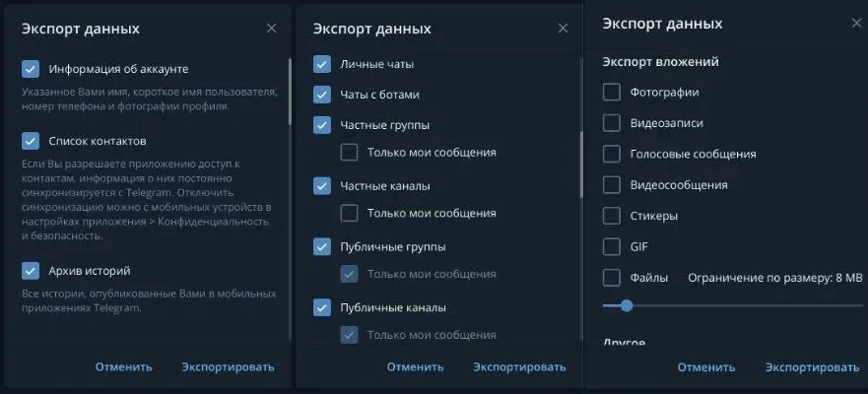Enable the "GIF" export checkbox
Viewport: 868px width, 394px height.
pyautogui.click(x=612, y=246)
